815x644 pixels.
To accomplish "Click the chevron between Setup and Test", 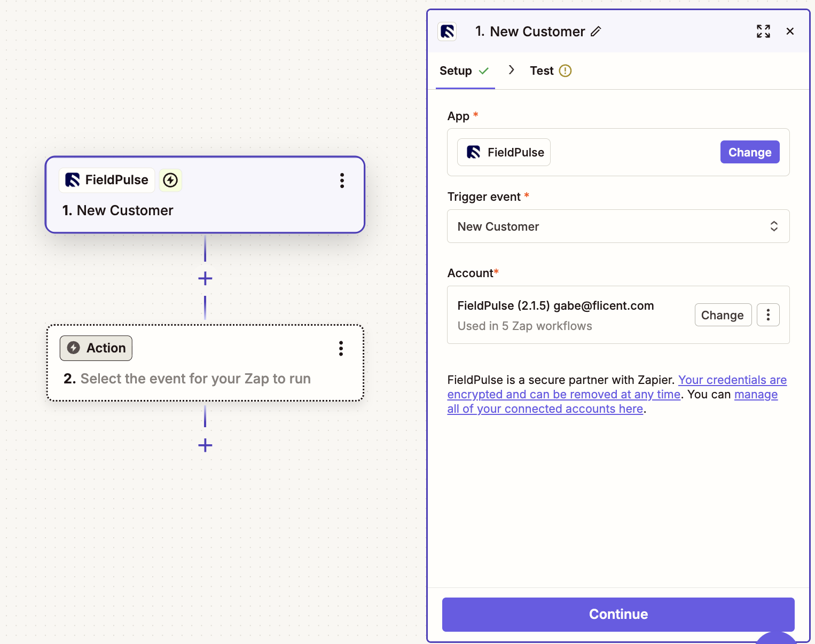I will click(511, 70).
